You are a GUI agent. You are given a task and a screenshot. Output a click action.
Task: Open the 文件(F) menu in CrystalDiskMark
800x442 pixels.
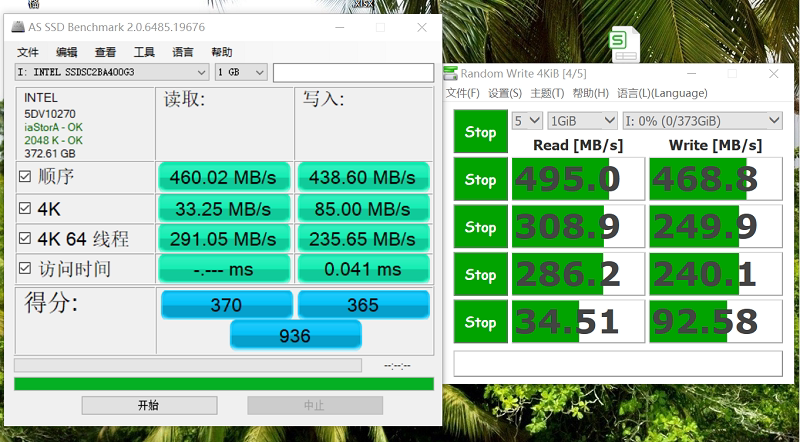pos(463,93)
